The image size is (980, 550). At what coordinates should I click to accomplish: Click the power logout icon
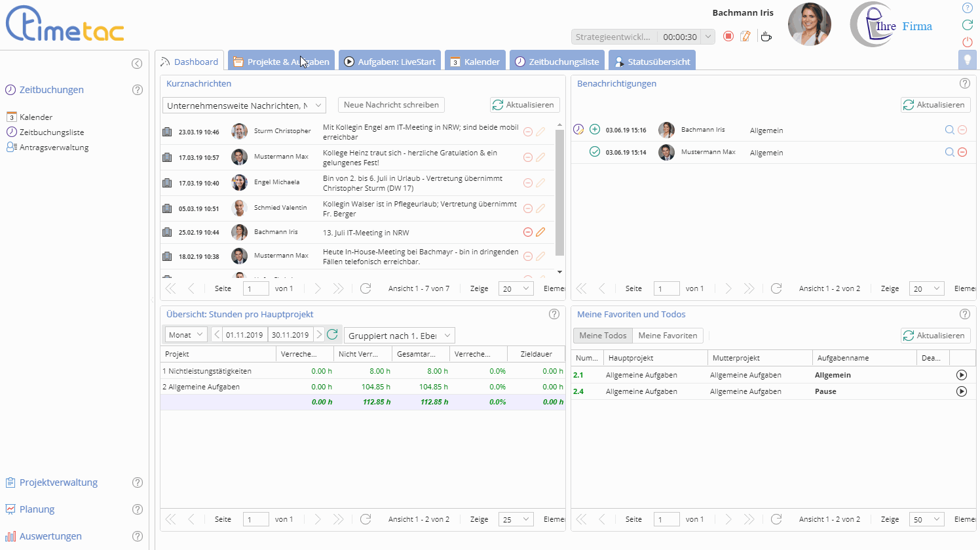pyautogui.click(x=967, y=42)
